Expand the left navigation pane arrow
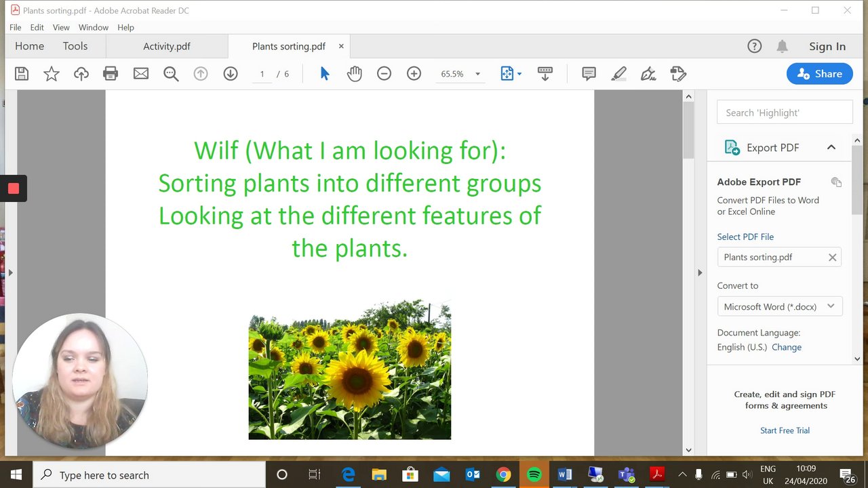This screenshot has width=868, height=488. point(10,272)
